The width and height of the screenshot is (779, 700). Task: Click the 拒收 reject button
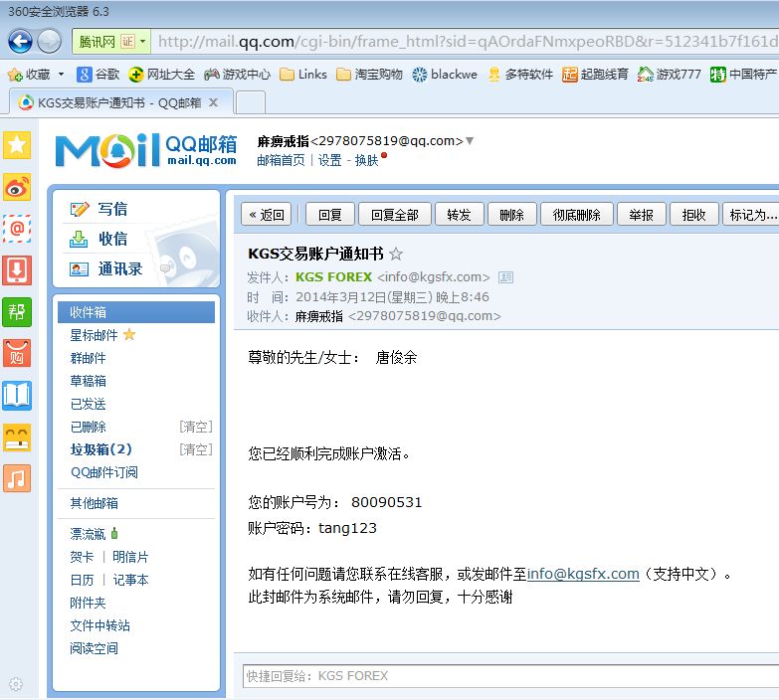[694, 215]
